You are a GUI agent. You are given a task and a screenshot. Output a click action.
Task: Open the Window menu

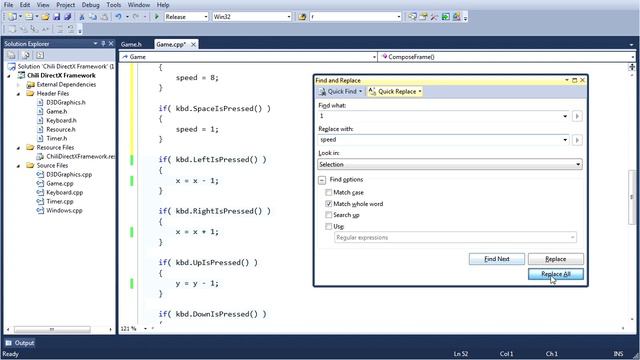(139, 5)
